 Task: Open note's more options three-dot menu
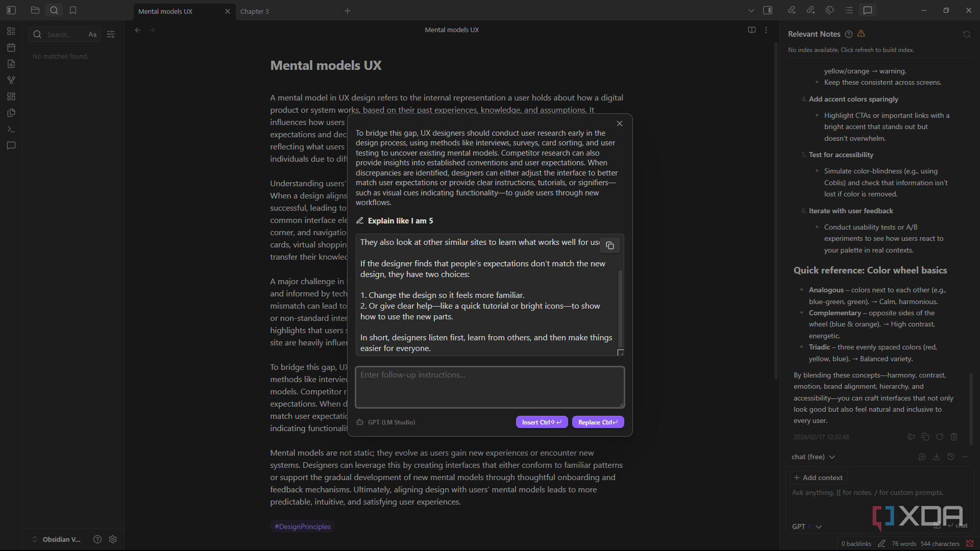coord(766,30)
